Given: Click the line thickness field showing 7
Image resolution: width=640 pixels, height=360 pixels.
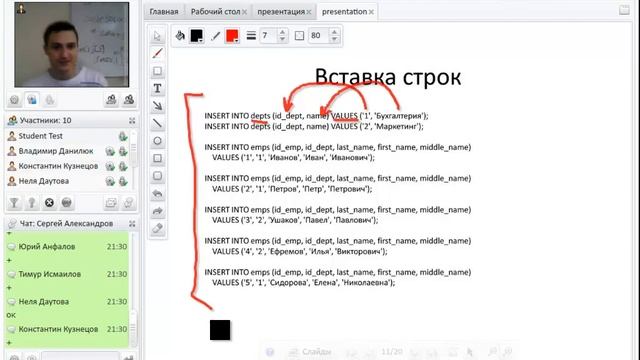Looking at the screenshot, I should point(269,36).
